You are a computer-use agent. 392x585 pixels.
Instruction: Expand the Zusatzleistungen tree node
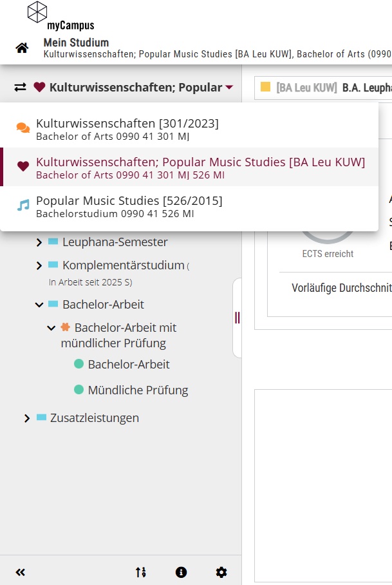(x=27, y=418)
